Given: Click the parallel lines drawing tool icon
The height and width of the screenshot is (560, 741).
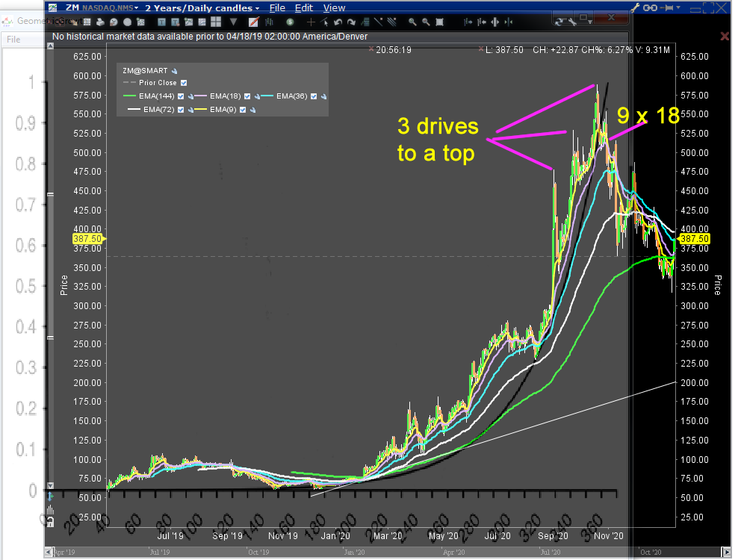Looking at the screenshot, I should click(x=391, y=22).
